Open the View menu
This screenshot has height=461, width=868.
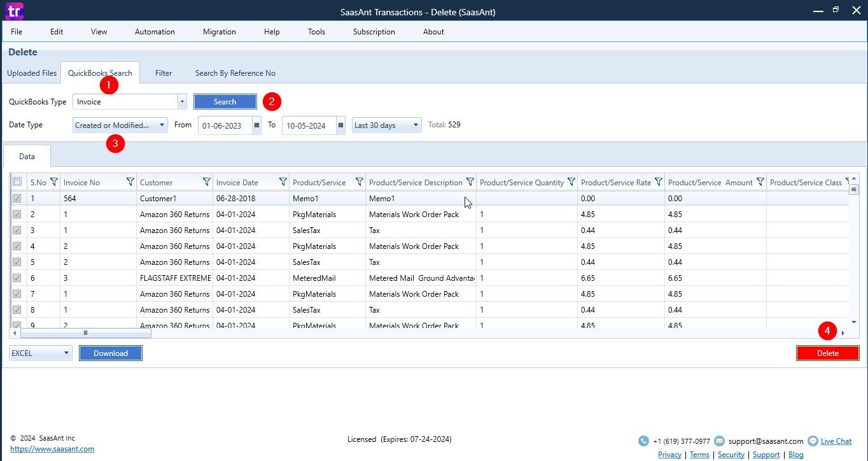coord(99,31)
